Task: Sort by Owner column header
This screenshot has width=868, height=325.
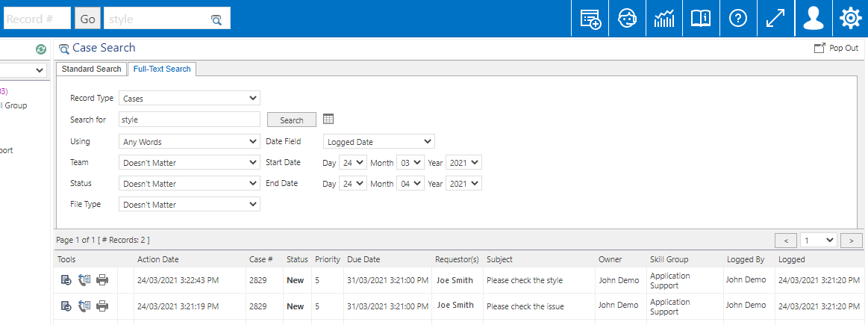Action: coord(610,259)
